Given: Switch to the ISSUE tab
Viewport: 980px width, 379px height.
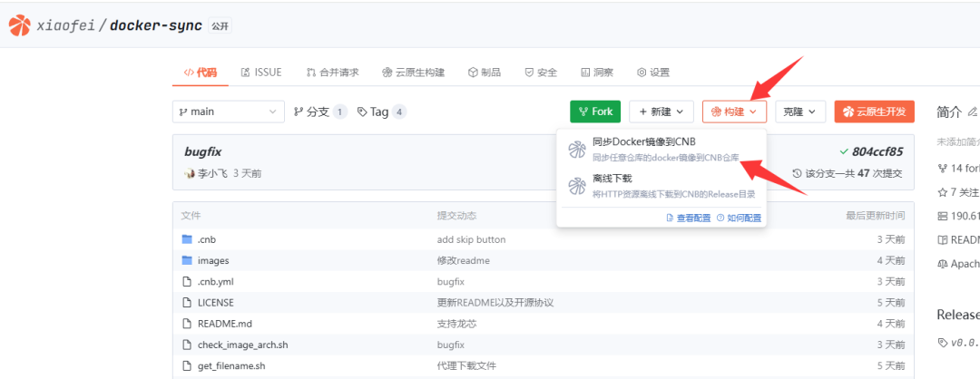Looking at the screenshot, I should pyautogui.click(x=261, y=73).
